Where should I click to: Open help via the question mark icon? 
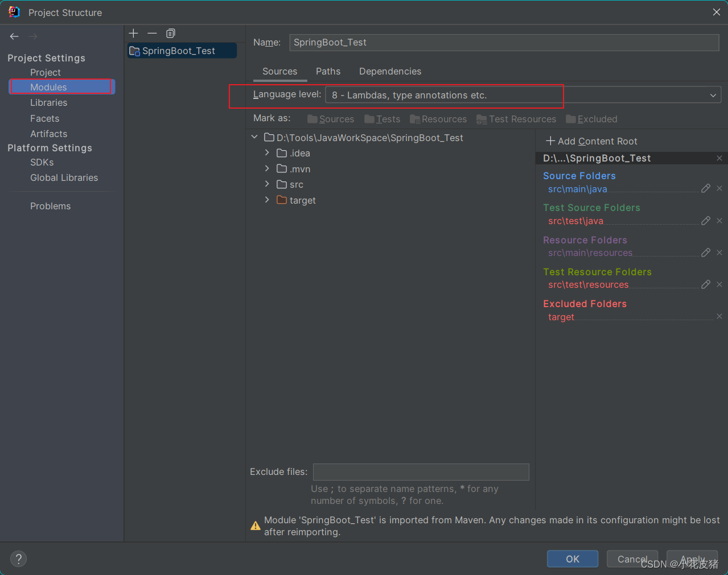click(x=18, y=559)
